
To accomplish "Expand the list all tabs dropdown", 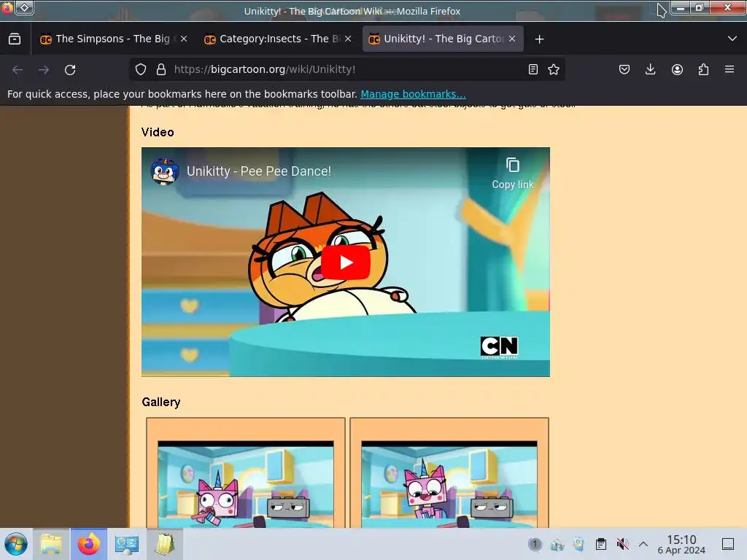I will pos(732,39).
